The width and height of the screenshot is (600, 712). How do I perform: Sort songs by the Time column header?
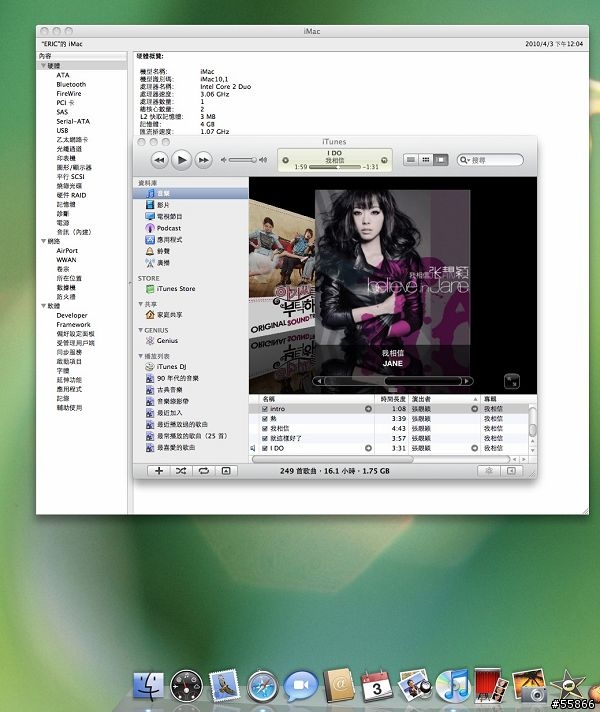(x=392, y=399)
